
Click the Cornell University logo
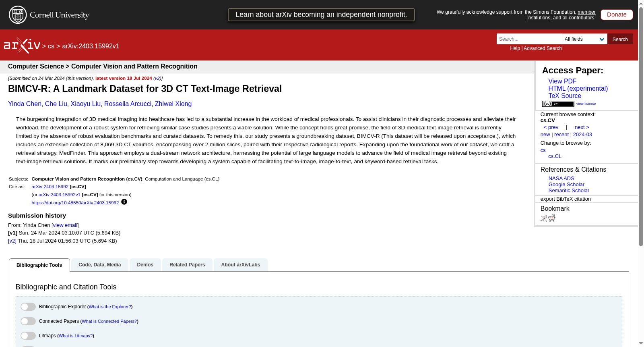(49, 15)
